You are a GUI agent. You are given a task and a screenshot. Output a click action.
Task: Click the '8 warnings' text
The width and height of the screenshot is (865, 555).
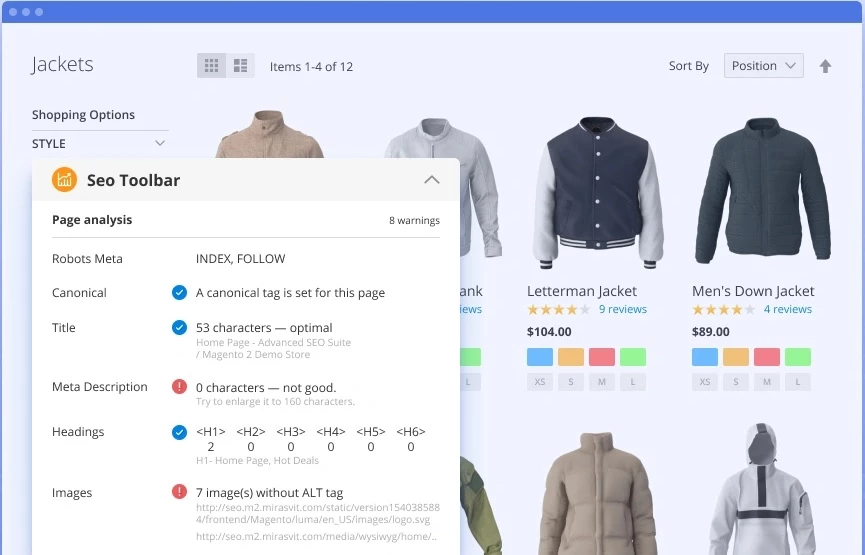(x=414, y=220)
